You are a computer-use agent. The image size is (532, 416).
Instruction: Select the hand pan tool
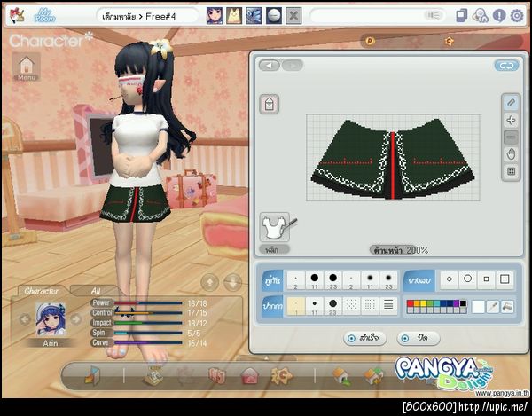click(x=511, y=154)
